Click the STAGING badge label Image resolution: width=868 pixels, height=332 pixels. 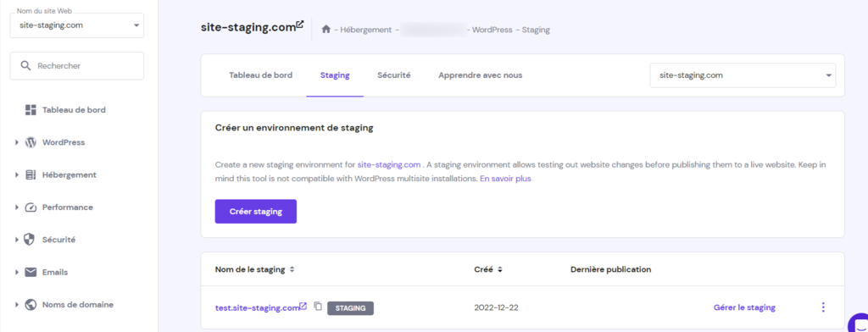350,308
